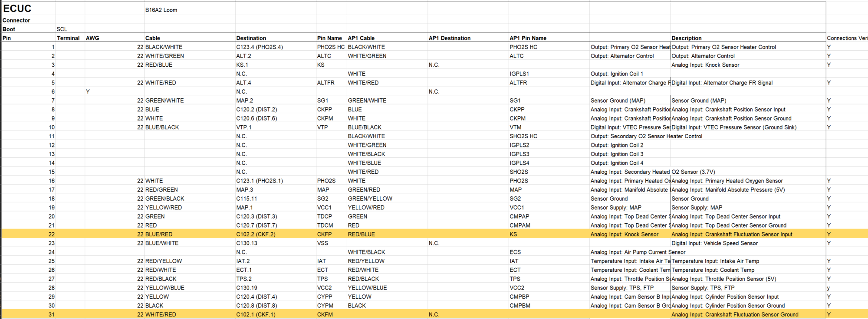The image size is (868, 319).
Task: Click the C115.11 destination cell
Action: 247,199
